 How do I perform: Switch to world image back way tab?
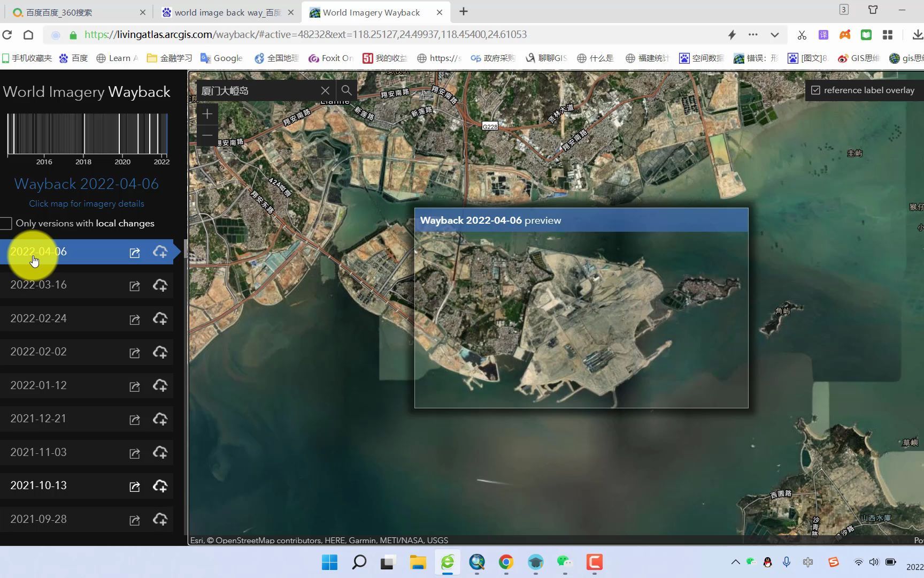227,12
